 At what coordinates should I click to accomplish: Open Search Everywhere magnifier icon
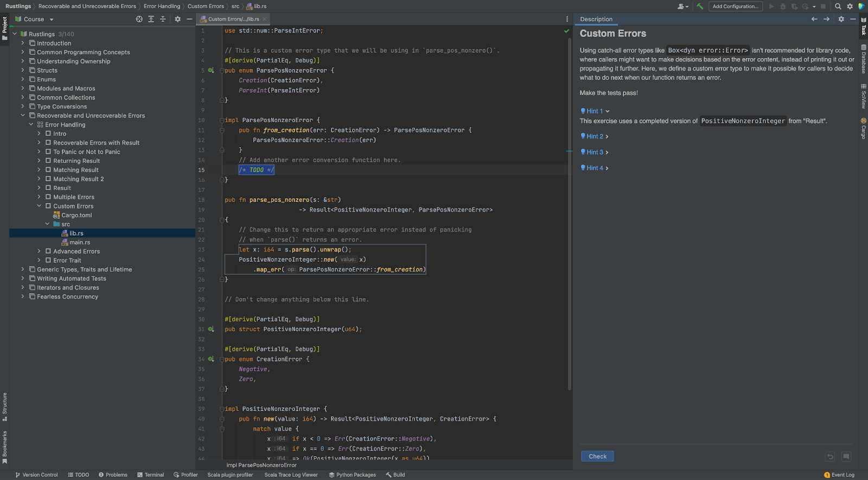[838, 7]
